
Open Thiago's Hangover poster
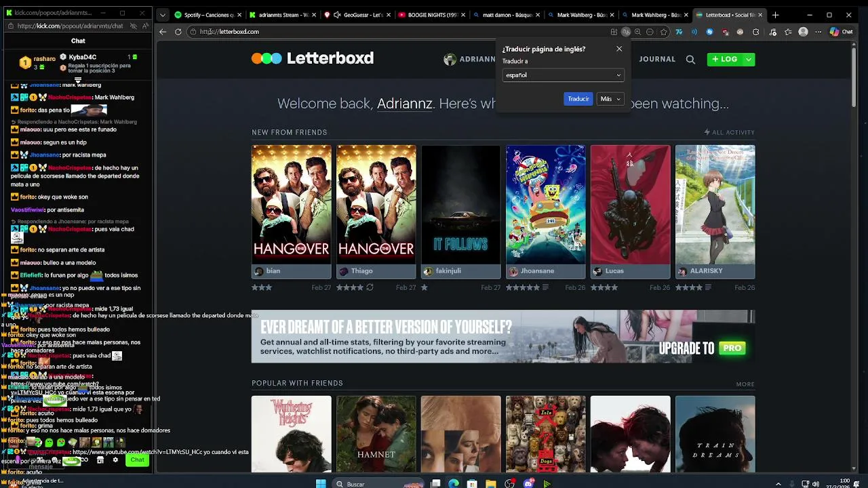pos(376,204)
